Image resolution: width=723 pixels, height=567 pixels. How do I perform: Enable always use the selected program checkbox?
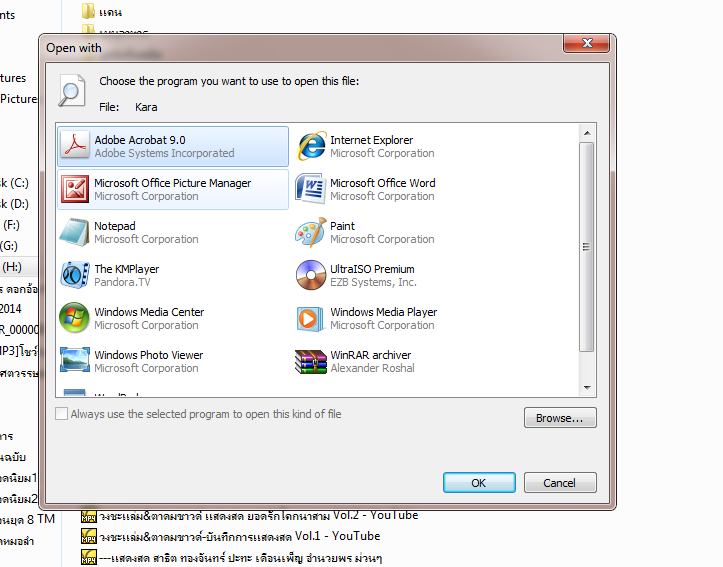pyautogui.click(x=61, y=413)
